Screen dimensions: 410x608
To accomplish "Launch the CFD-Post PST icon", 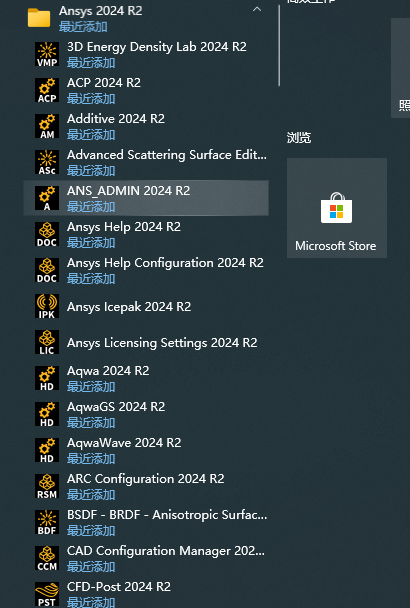I will pos(47,594).
